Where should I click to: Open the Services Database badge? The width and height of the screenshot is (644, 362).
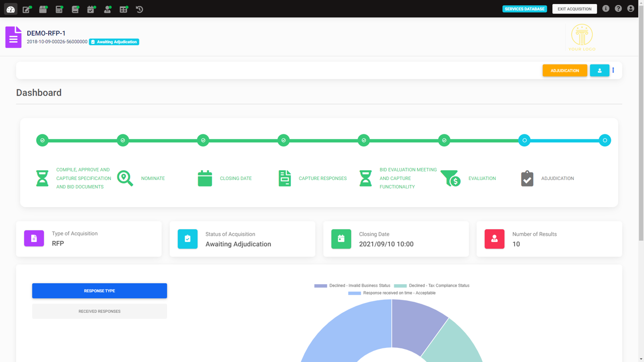524,9
